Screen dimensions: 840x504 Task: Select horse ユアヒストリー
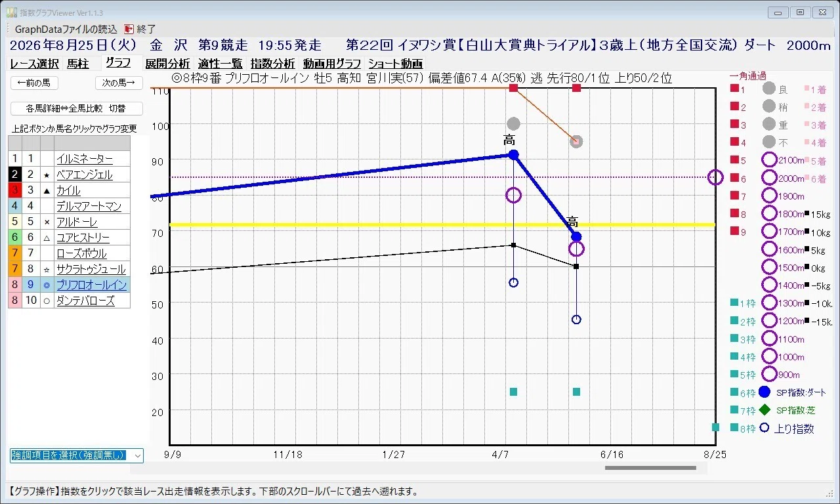[x=83, y=238]
